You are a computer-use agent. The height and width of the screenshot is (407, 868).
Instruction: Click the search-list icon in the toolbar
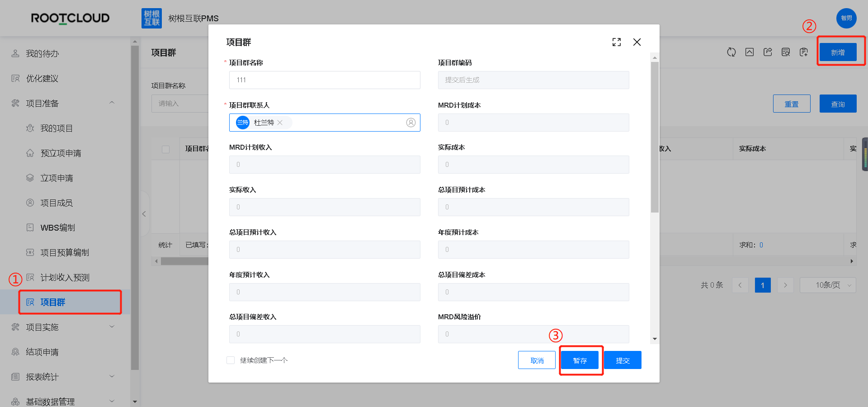(786, 52)
